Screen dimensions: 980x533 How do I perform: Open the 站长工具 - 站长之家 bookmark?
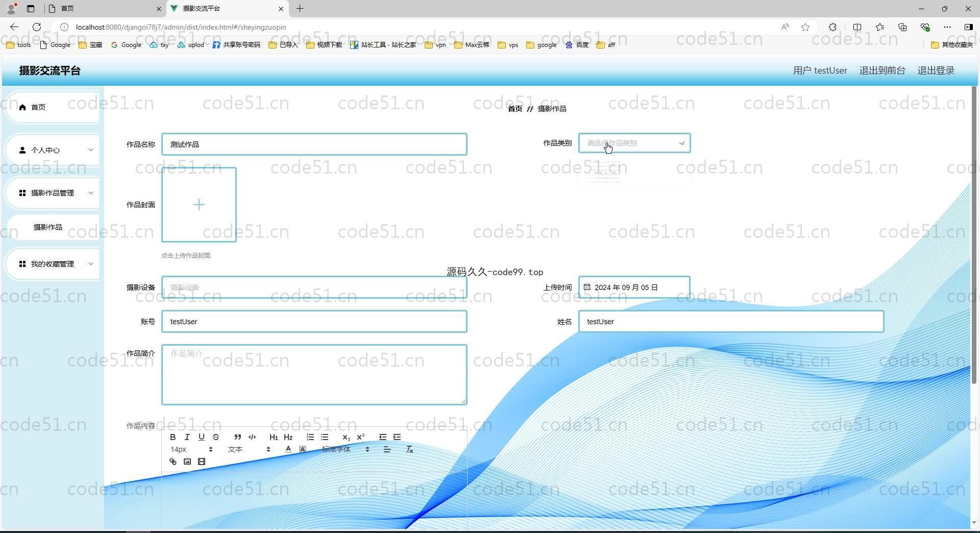pos(383,45)
